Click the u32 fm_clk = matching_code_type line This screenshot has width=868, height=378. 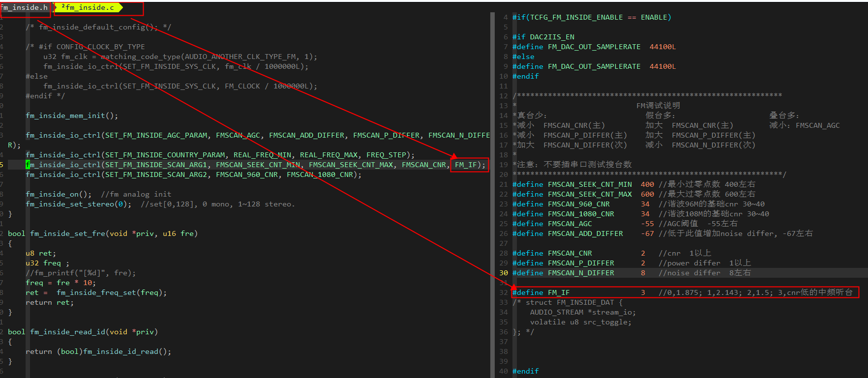(180, 57)
